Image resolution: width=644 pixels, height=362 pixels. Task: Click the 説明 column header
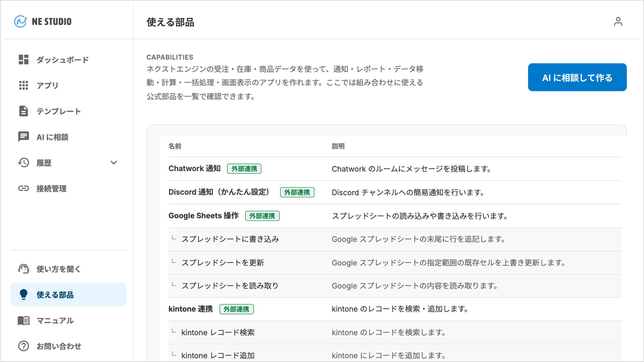[x=338, y=146]
